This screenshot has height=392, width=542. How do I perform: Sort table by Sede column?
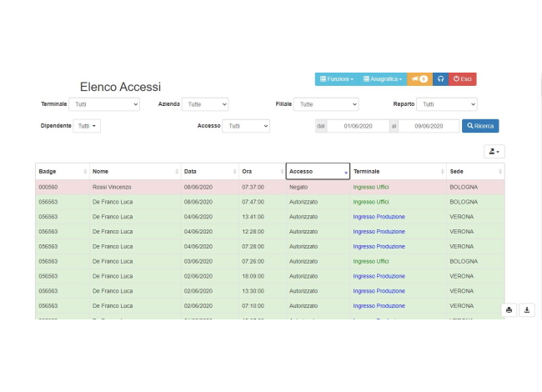click(475, 172)
